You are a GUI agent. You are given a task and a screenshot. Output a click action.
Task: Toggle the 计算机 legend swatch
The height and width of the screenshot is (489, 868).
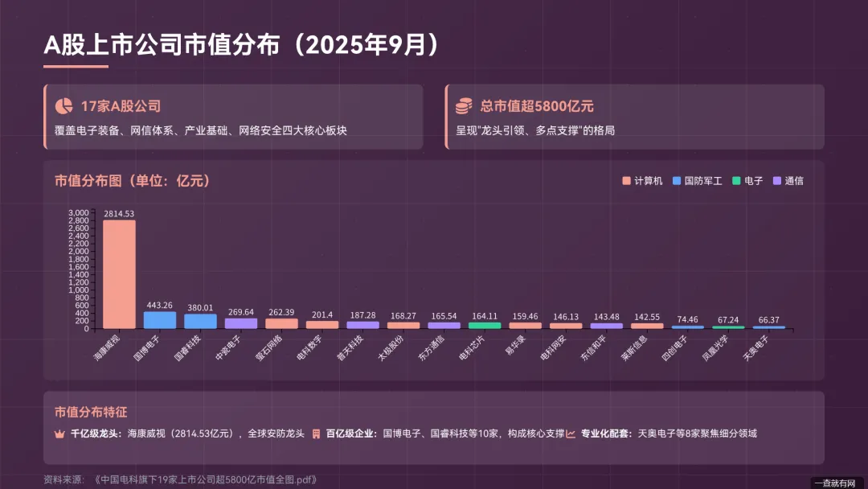coord(626,180)
